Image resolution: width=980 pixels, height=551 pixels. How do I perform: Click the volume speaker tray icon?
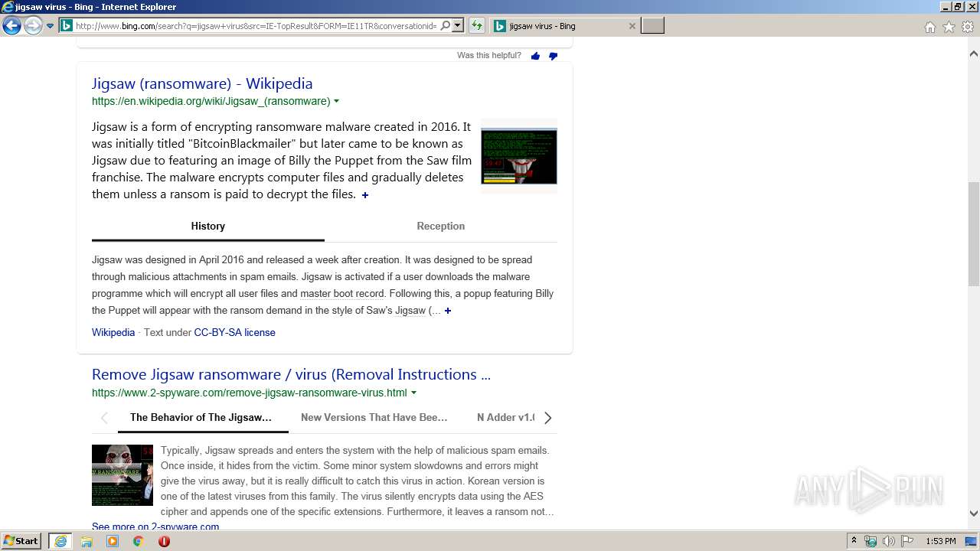(x=889, y=541)
